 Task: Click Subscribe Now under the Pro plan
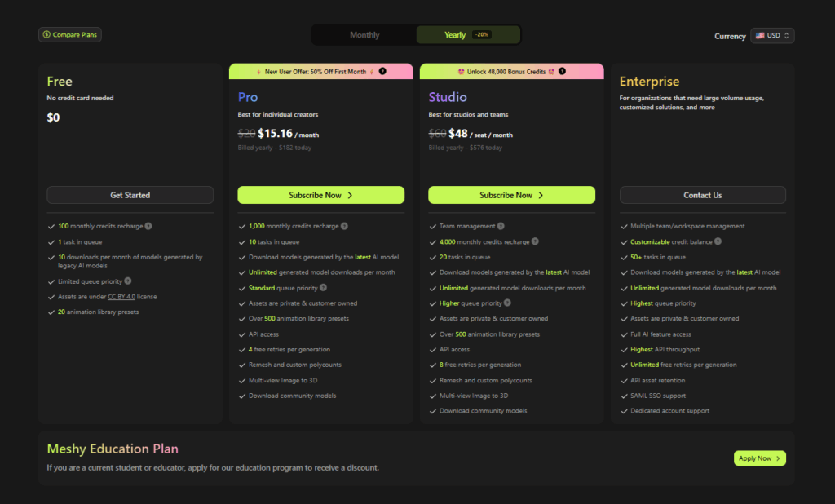click(321, 195)
